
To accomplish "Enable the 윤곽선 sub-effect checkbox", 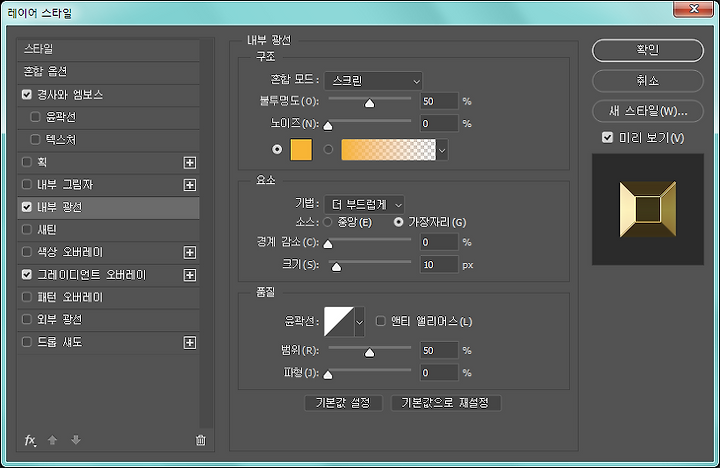I will tap(35, 117).
